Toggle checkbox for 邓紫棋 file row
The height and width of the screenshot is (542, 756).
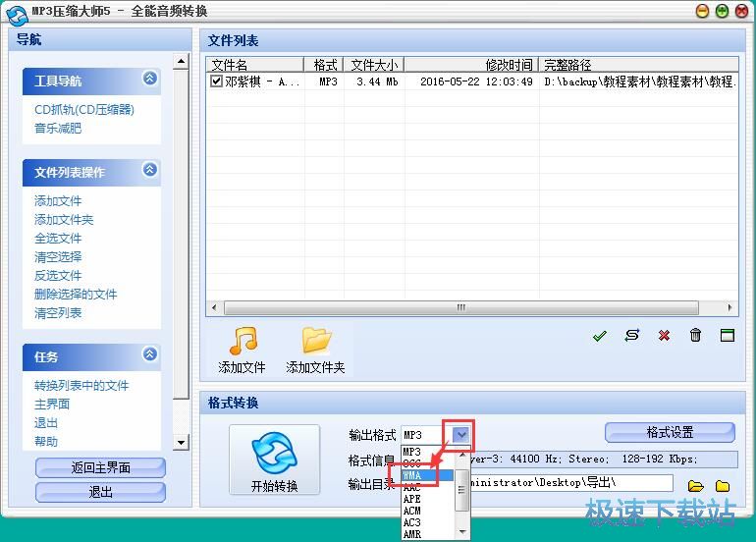coord(216,81)
